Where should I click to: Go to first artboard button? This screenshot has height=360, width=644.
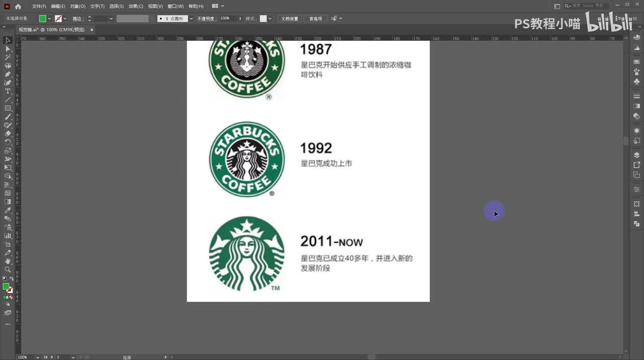[45, 357]
